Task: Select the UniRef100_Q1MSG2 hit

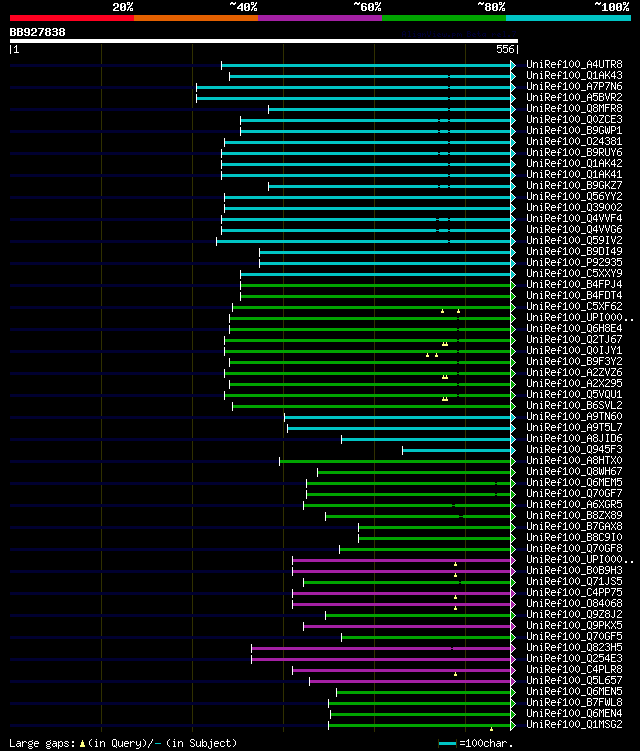Action: (x=574, y=725)
